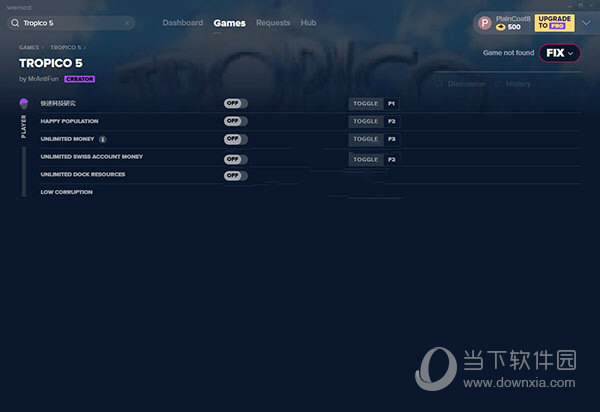Toggle Unlimited Money switch
The width and height of the screenshot is (600, 412).
(x=236, y=139)
